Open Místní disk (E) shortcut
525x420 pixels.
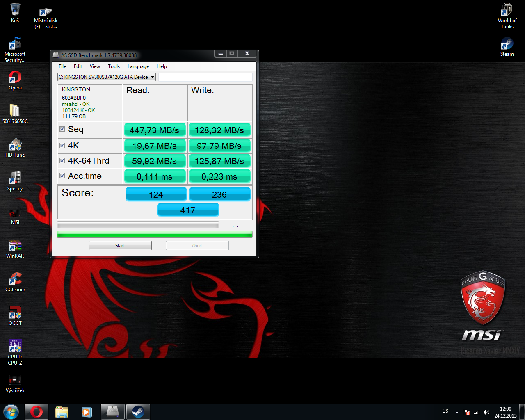pyautogui.click(x=46, y=18)
